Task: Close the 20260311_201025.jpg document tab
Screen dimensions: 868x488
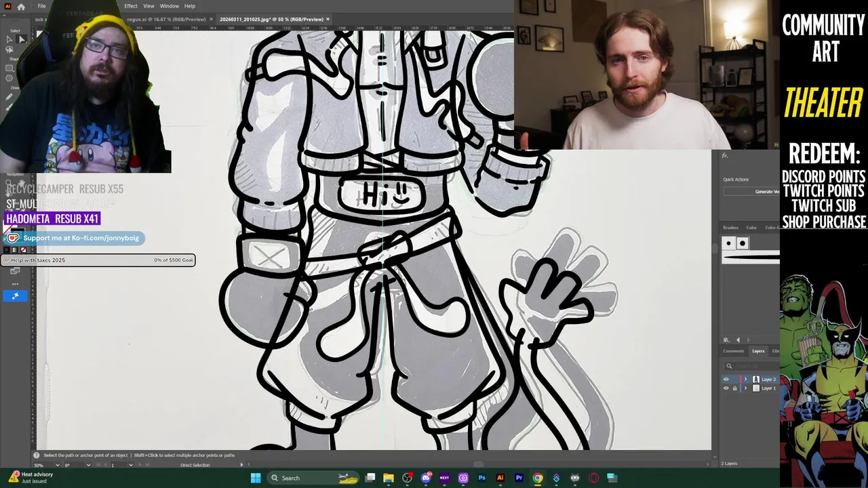Action: coord(328,19)
